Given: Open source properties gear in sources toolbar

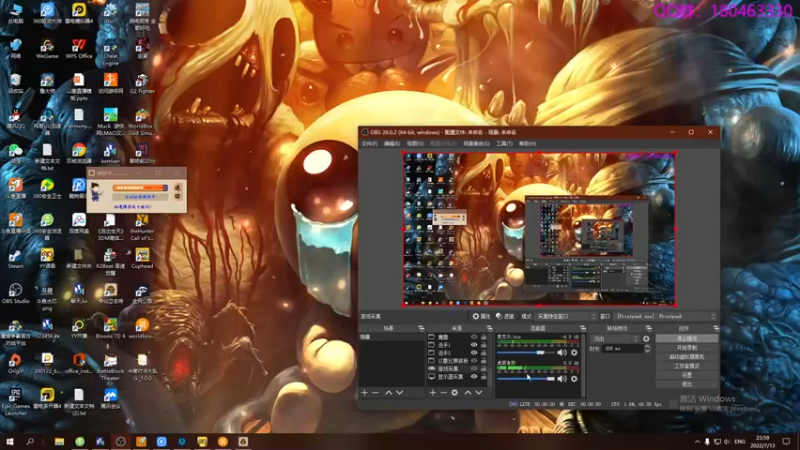Looking at the screenshot, I should point(455,392).
